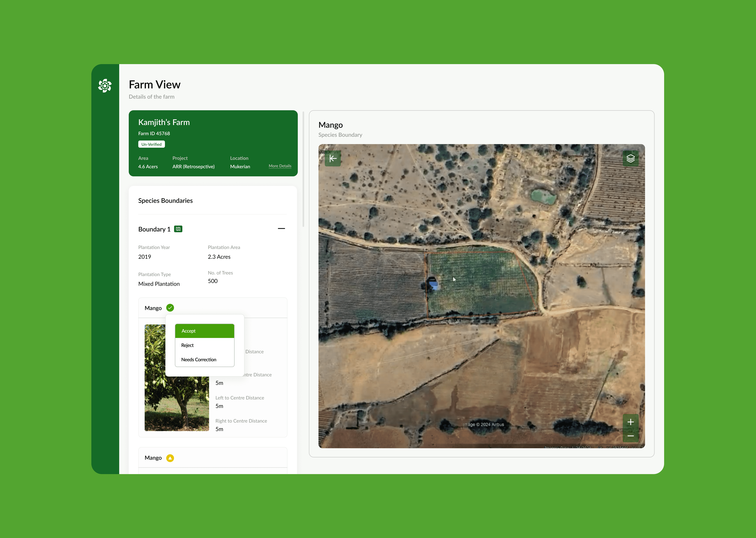Click the flower logo in sidebar
This screenshot has height=538, width=756.
[x=105, y=86]
